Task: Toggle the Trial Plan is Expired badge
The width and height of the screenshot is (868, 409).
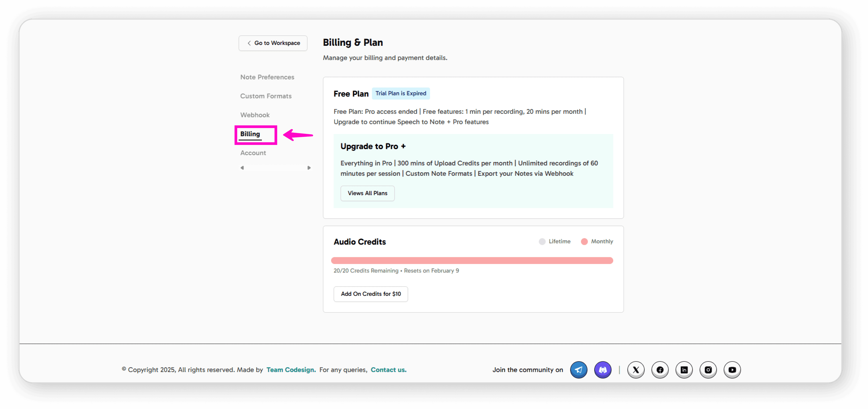Action: [x=401, y=93]
